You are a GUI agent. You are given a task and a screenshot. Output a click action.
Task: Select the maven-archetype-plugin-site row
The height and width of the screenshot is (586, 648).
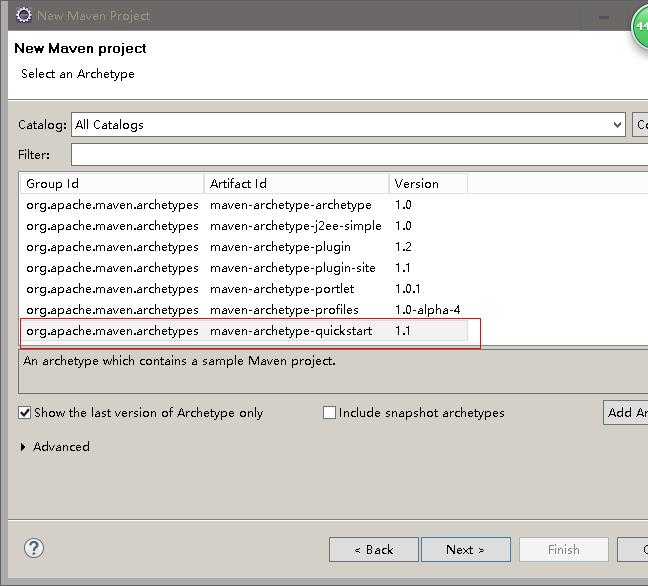244,268
